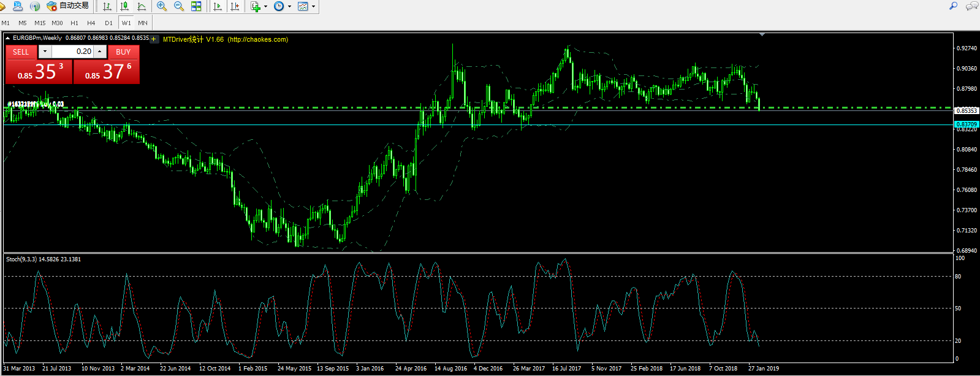The width and height of the screenshot is (980, 376).
Task: Zoom out of the chart
Action: [179, 6]
